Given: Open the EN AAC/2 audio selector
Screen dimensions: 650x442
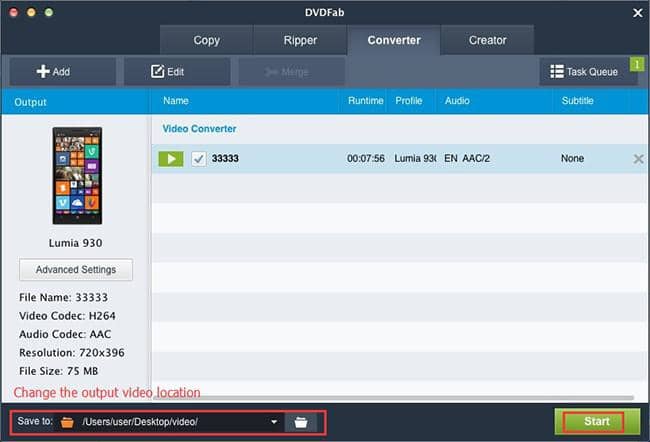Looking at the screenshot, I should point(467,158).
